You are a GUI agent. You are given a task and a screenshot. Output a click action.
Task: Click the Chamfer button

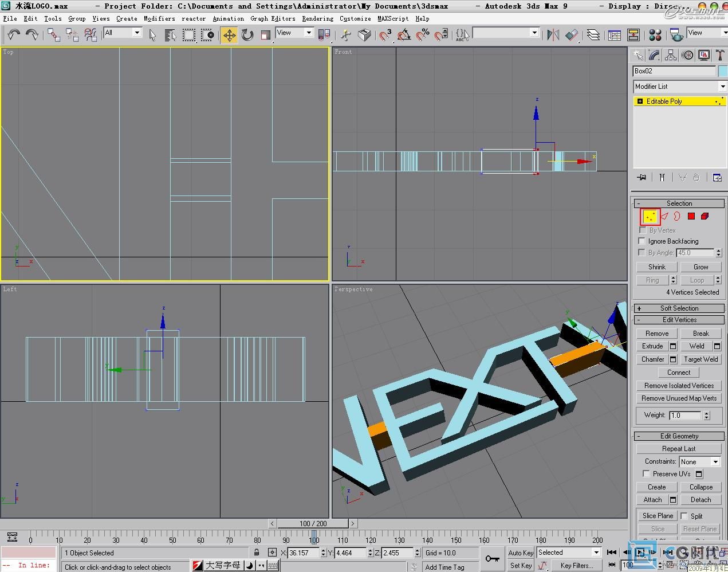652,359
